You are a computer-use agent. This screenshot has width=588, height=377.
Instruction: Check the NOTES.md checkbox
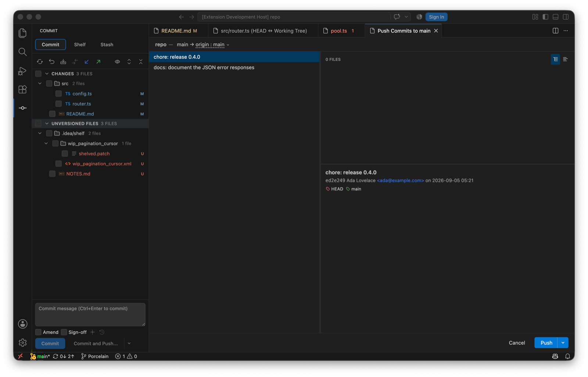[52, 174]
